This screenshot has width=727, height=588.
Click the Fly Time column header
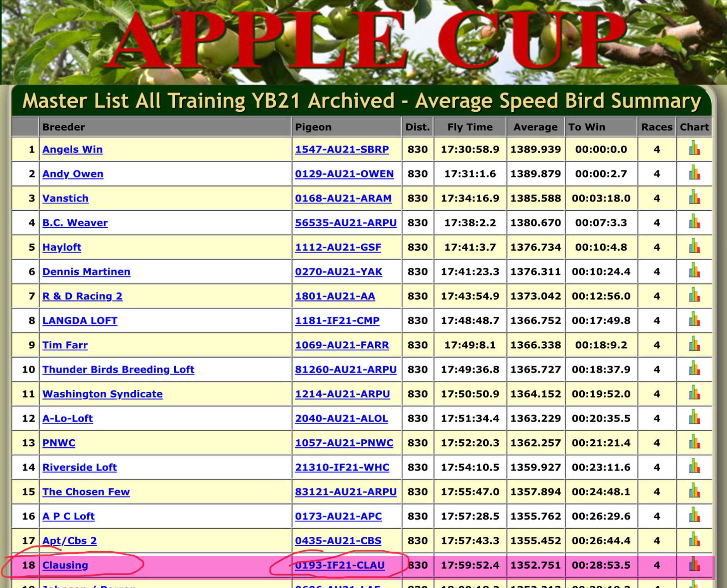tap(469, 127)
